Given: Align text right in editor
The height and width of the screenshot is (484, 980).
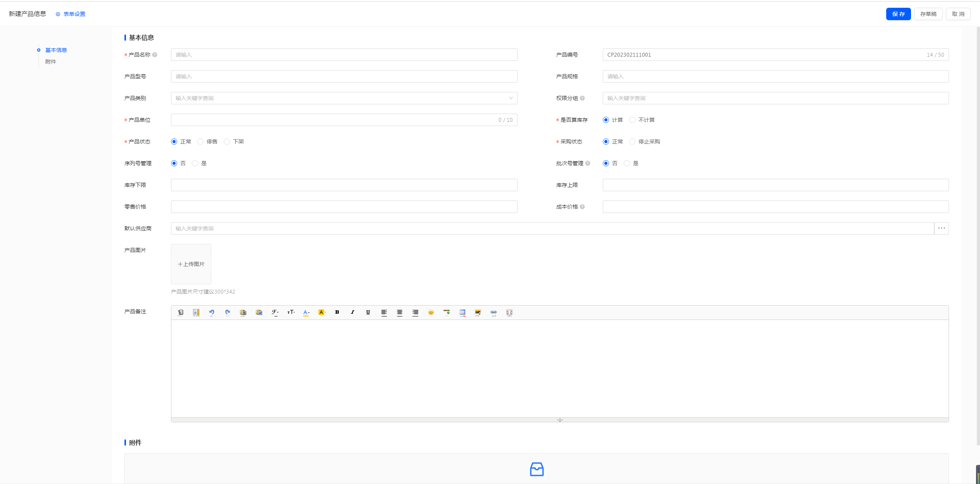Looking at the screenshot, I should [x=415, y=312].
